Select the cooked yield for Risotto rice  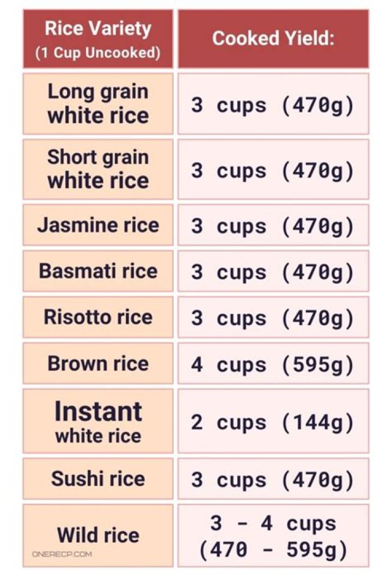[273, 317]
